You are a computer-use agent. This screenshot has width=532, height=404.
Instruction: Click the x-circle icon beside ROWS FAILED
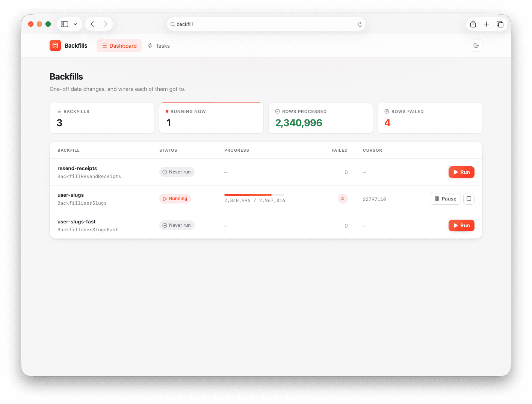click(387, 112)
